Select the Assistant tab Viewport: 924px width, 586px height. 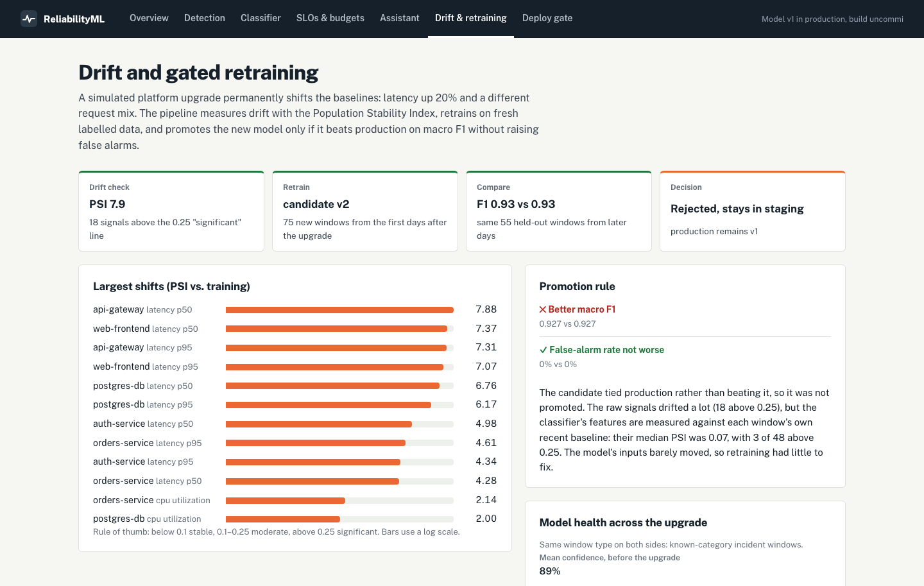click(400, 18)
